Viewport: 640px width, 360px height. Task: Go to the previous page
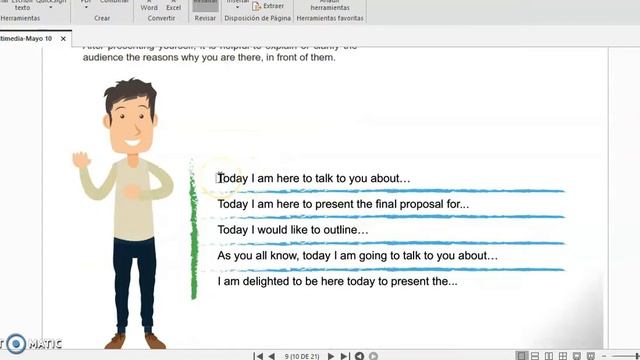[272, 356]
